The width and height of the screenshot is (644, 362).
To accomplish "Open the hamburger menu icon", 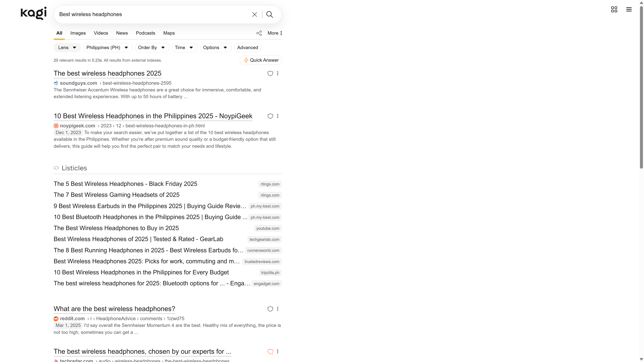I will 629,9.
